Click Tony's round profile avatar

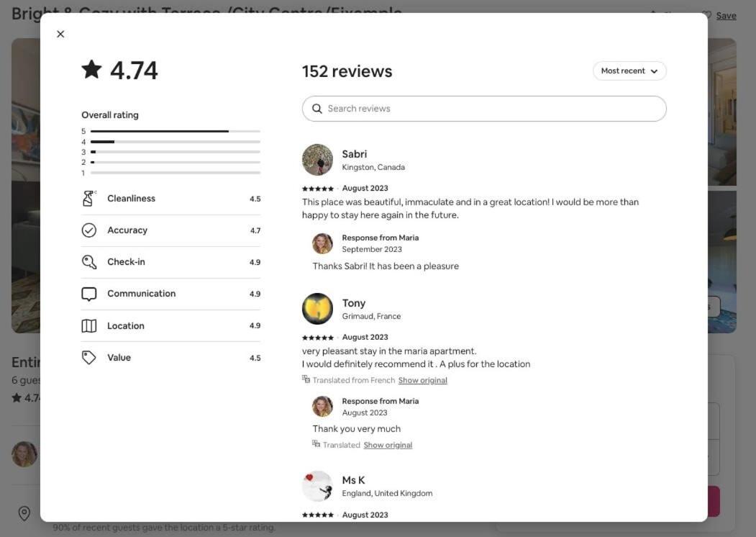(x=317, y=309)
